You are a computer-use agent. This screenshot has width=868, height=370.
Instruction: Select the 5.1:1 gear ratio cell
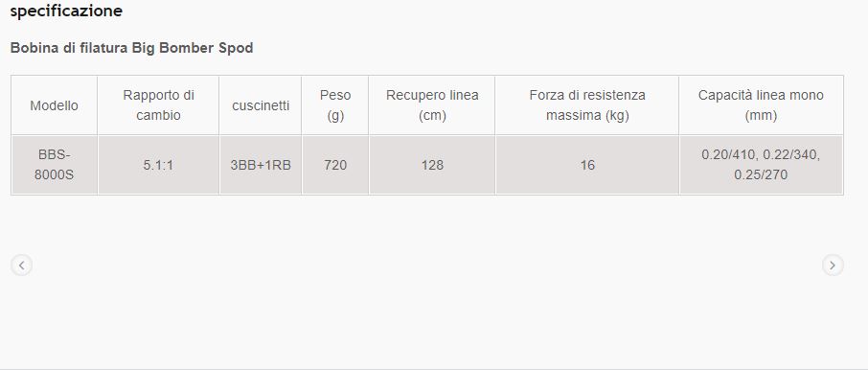(158, 165)
